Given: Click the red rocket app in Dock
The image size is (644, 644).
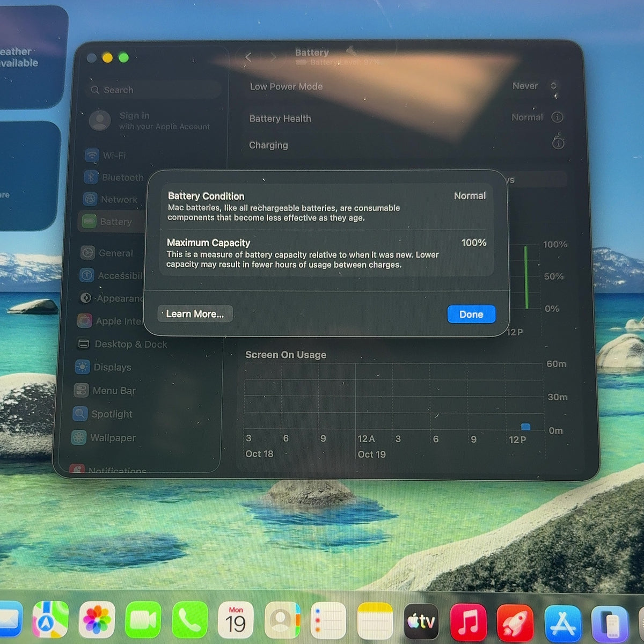Looking at the screenshot, I should point(515,623).
